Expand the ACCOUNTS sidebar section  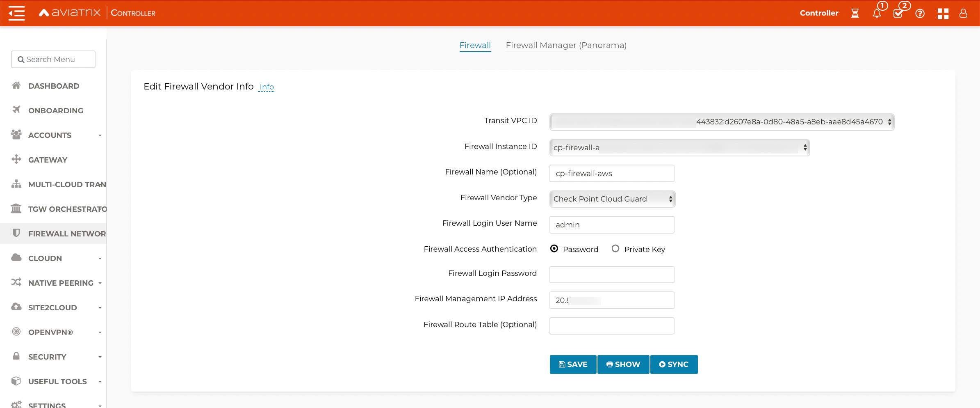(100, 135)
